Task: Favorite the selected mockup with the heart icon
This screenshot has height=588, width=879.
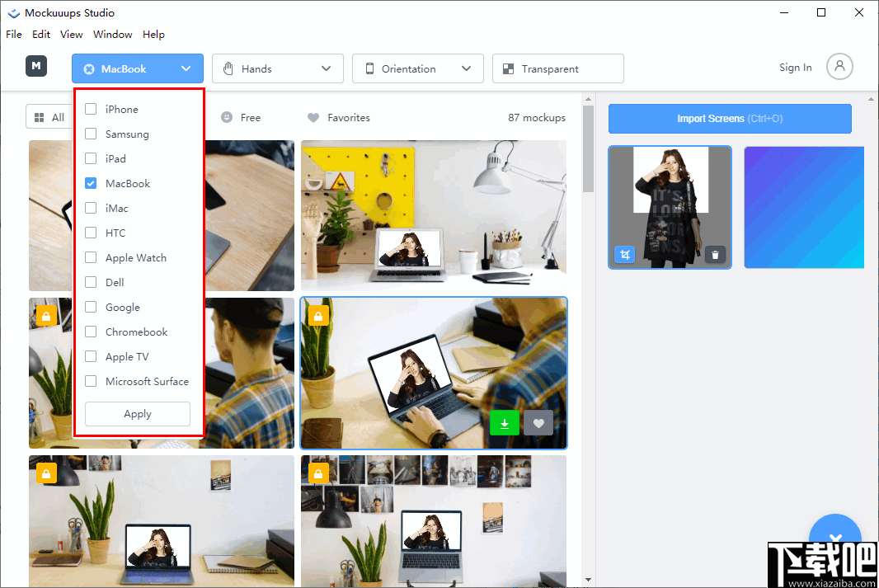Action: (x=538, y=422)
